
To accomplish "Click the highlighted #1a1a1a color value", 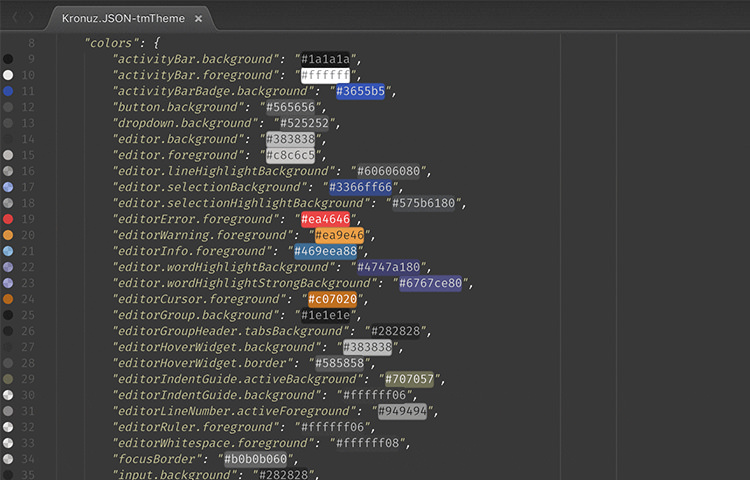I will click(325, 59).
